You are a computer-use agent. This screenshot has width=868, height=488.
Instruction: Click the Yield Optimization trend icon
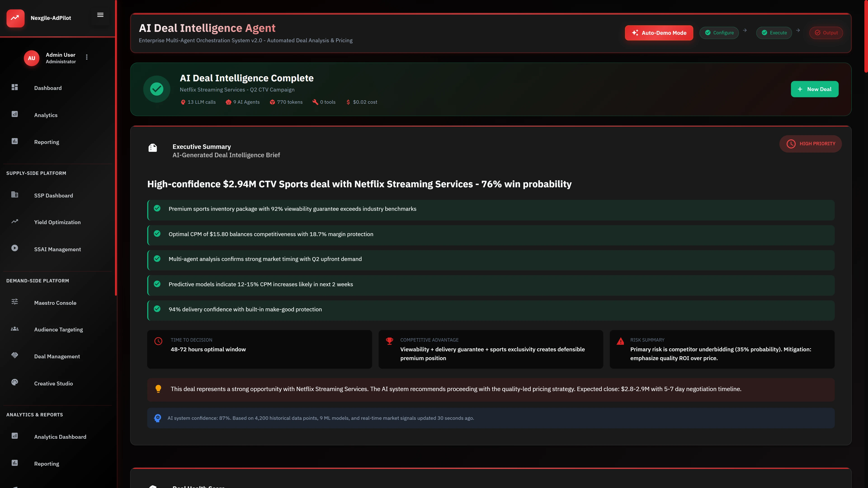tap(14, 222)
